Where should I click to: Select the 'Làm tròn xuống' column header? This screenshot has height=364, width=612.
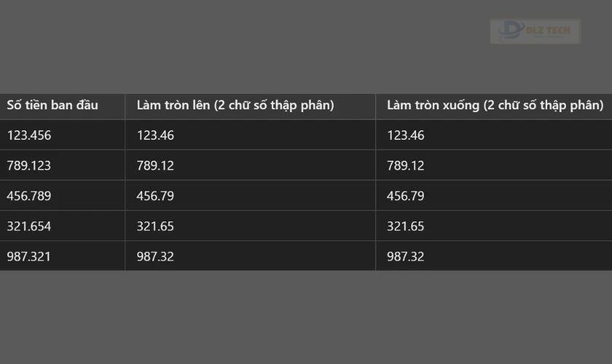(494, 106)
